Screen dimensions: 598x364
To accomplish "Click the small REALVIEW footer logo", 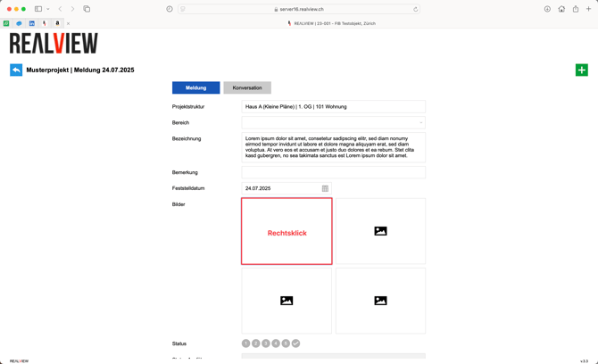I will click(x=19, y=361).
